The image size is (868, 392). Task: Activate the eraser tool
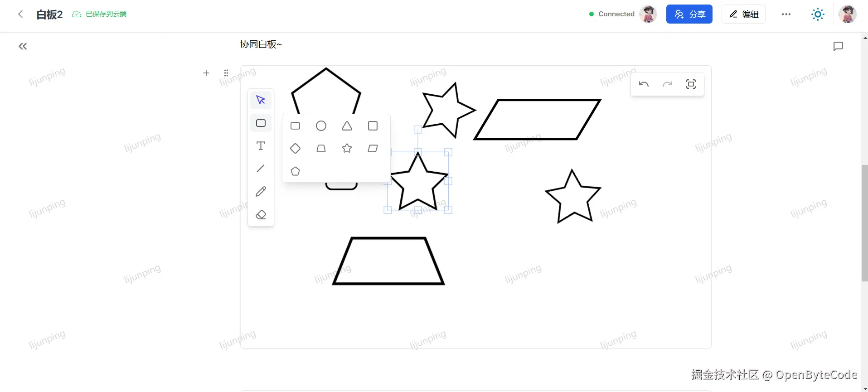click(261, 215)
